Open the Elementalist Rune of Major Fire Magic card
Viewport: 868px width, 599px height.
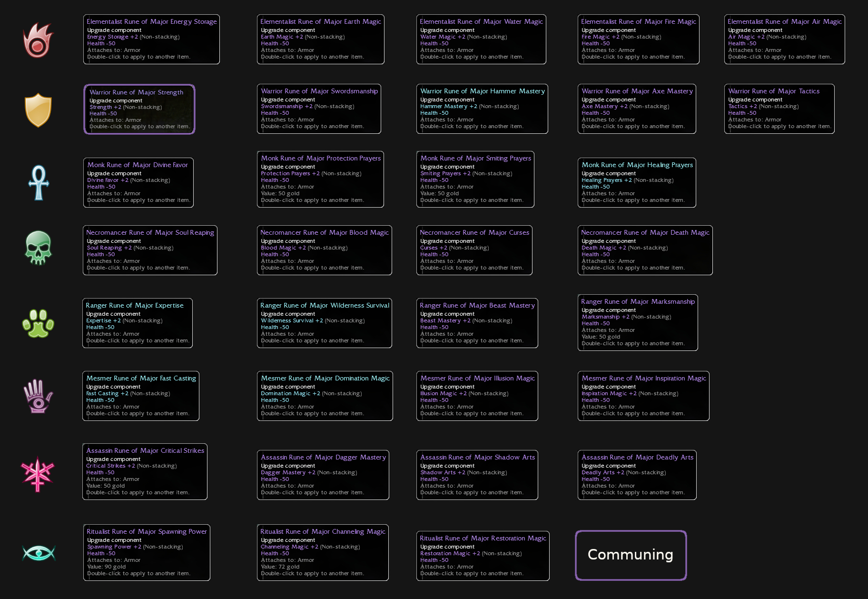638,40
